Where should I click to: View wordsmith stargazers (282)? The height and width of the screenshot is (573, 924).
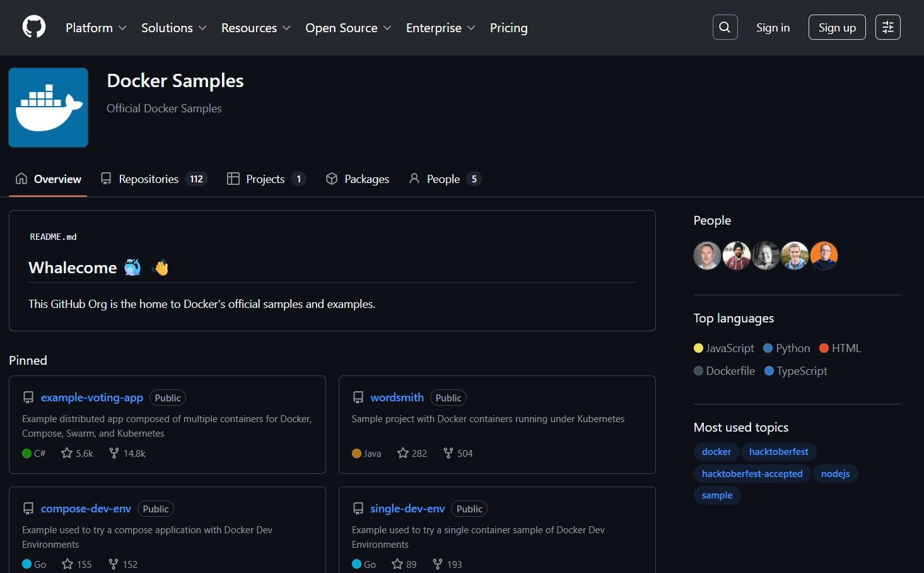412,453
